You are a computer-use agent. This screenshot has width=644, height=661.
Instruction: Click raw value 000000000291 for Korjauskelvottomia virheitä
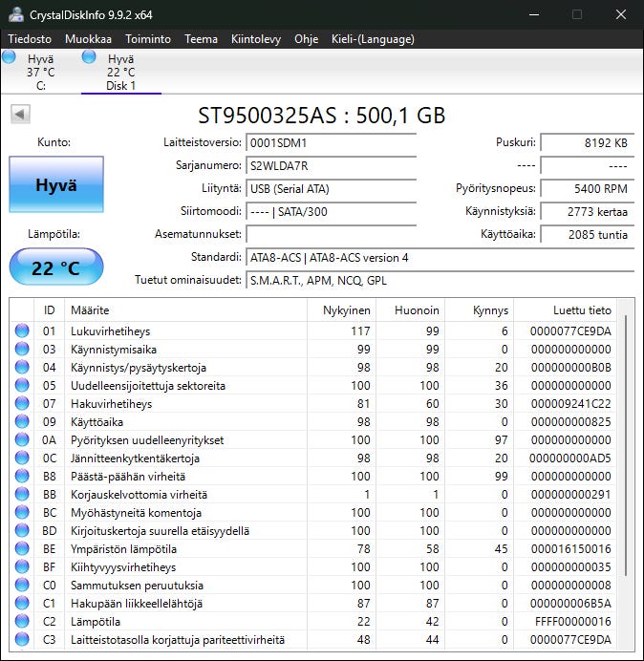tap(570, 494)
